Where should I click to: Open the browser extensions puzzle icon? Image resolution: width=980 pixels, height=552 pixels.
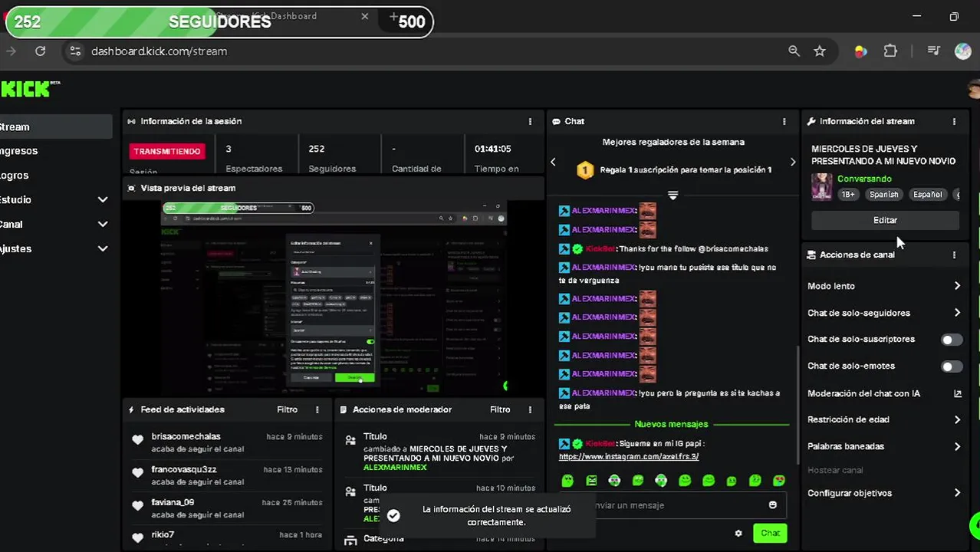(890, 51)
